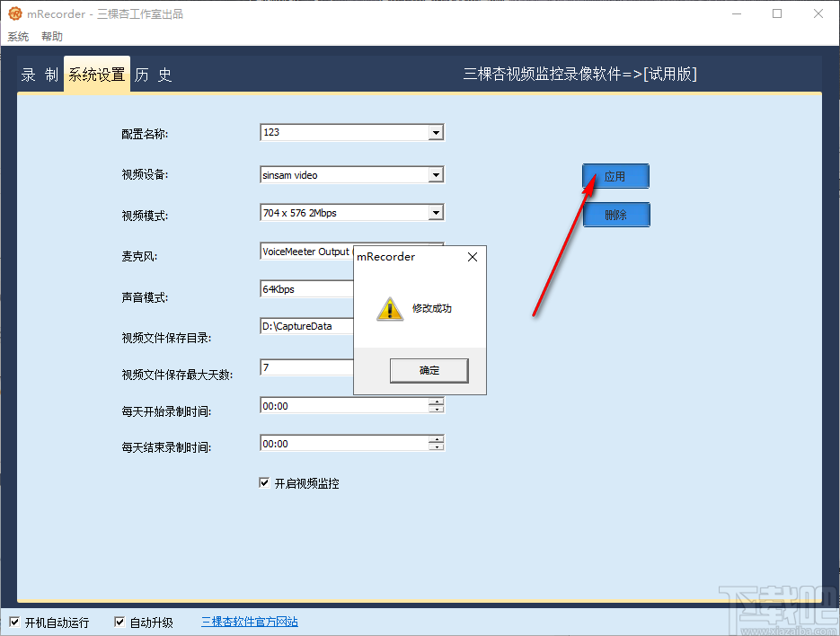Open the 视频模式 dropdown showing 704 x 576 2Mbps
This screenshot has width=840, height=636.
tap(437, 212)
